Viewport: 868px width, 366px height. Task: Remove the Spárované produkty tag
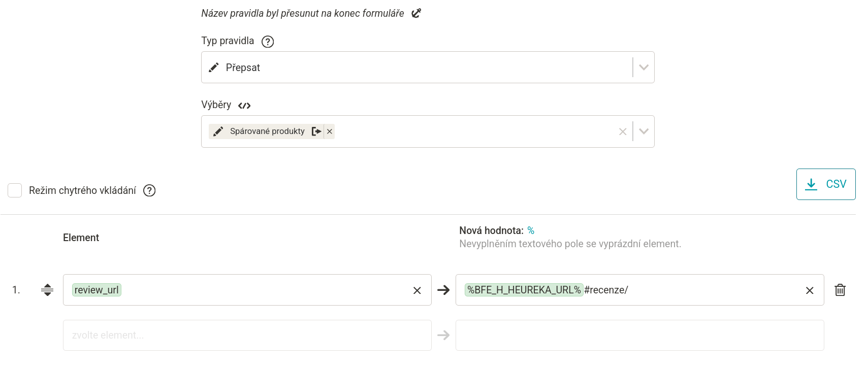click(x=330, y=131)
